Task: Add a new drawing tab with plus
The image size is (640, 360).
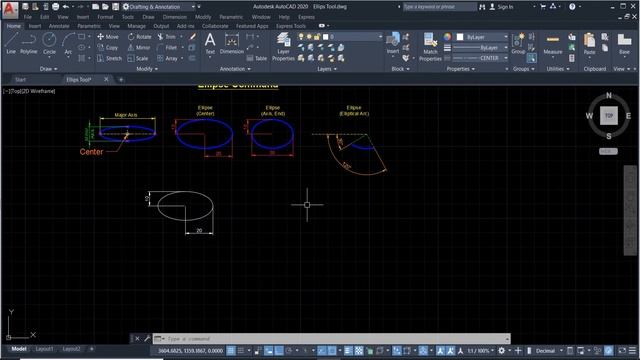Action: click(x=121, y=80)
